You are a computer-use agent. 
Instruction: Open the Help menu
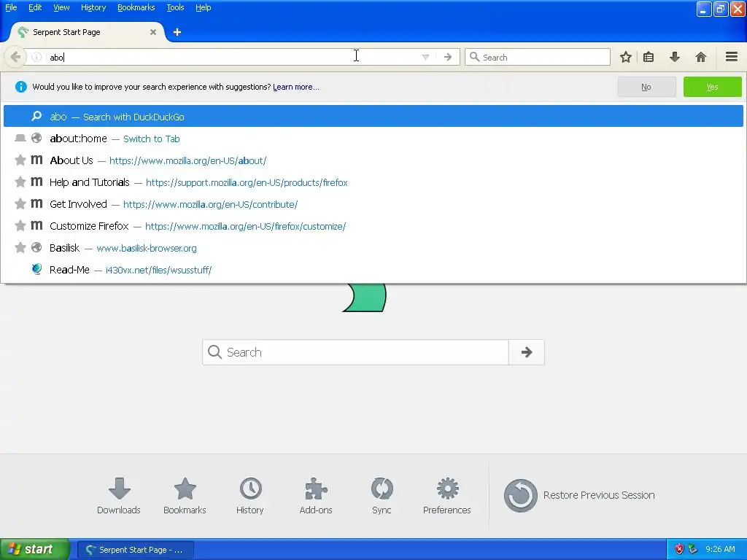(203, 7)
